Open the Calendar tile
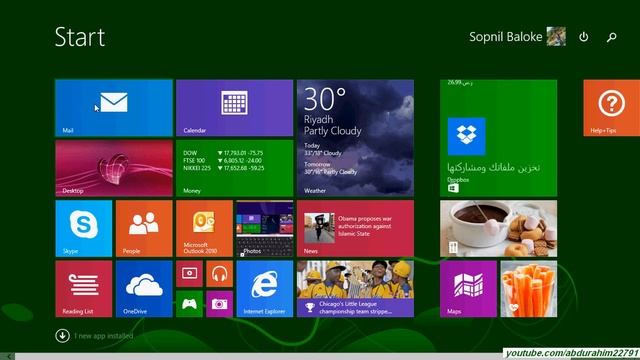 coord(234,108)
